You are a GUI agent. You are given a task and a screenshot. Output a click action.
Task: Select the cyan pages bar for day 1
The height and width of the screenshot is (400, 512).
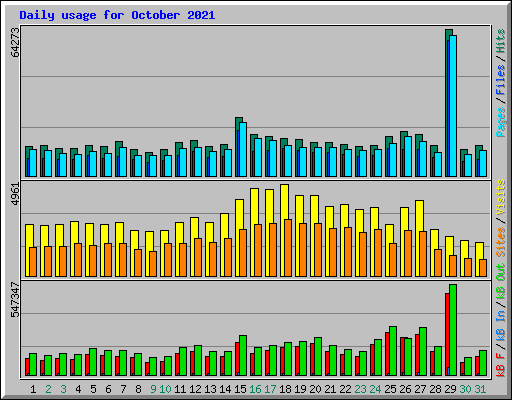pos(33,163)
